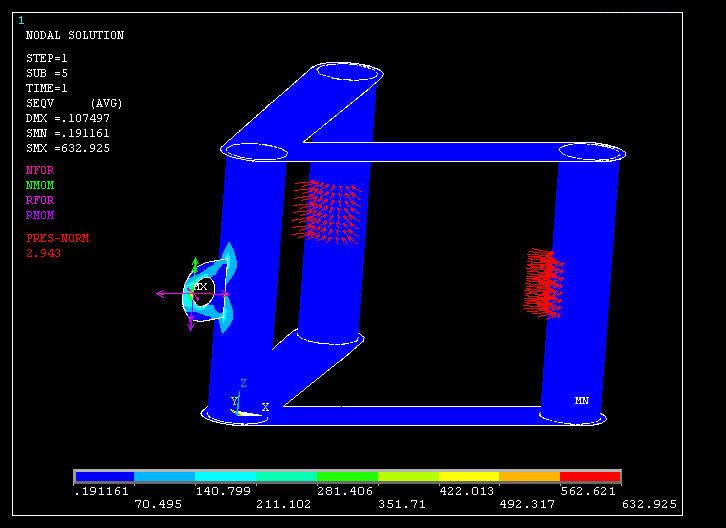Select the 492.317 legend value
This screenshot has width=726, height=528.
[x=527, y=504]
